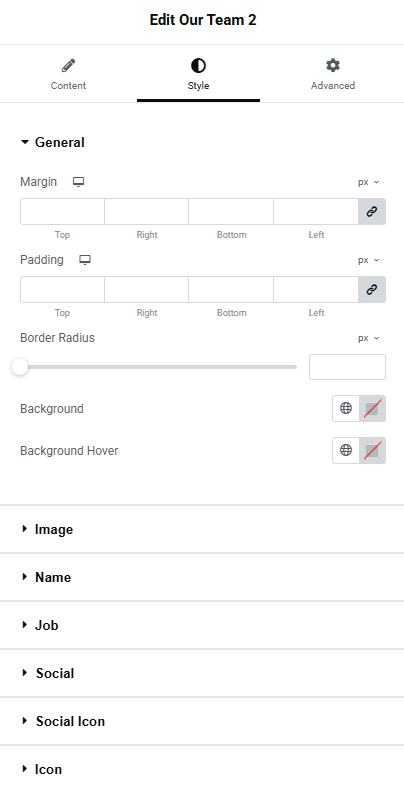The image size is (404, 785).
Task: Open global colors for Background
Action: (x=346, y=409)
